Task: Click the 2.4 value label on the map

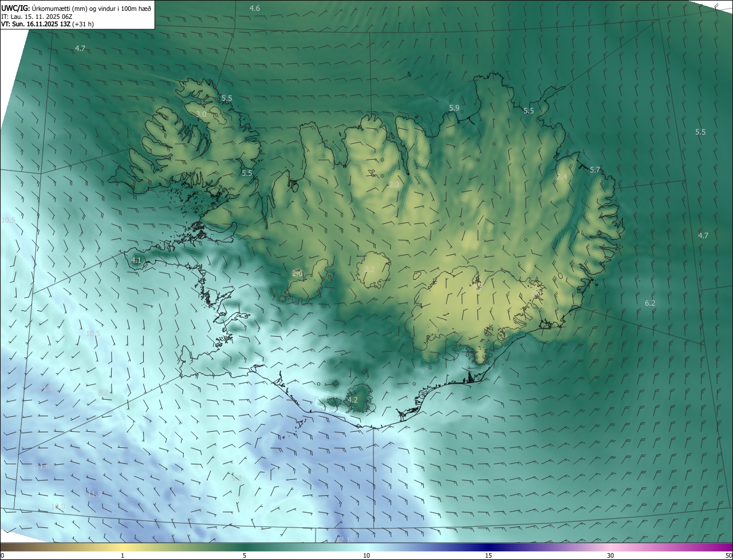Action: [562, 176]
